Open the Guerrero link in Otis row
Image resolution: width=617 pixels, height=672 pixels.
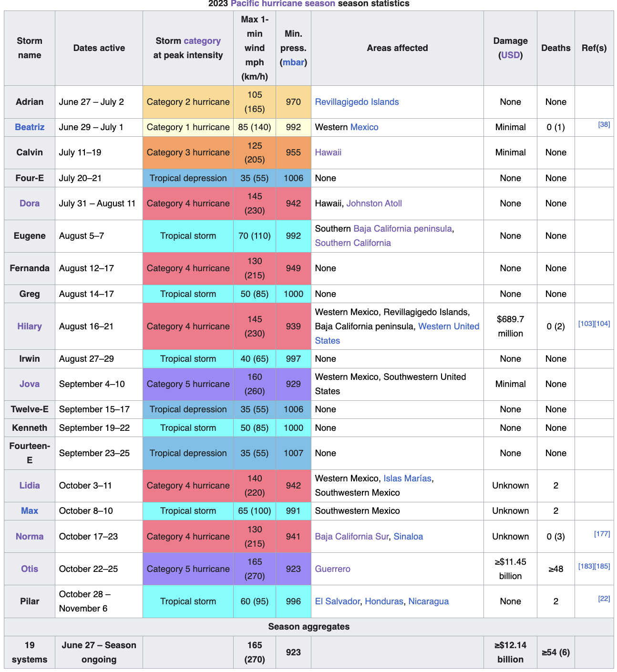click(332, 569)
